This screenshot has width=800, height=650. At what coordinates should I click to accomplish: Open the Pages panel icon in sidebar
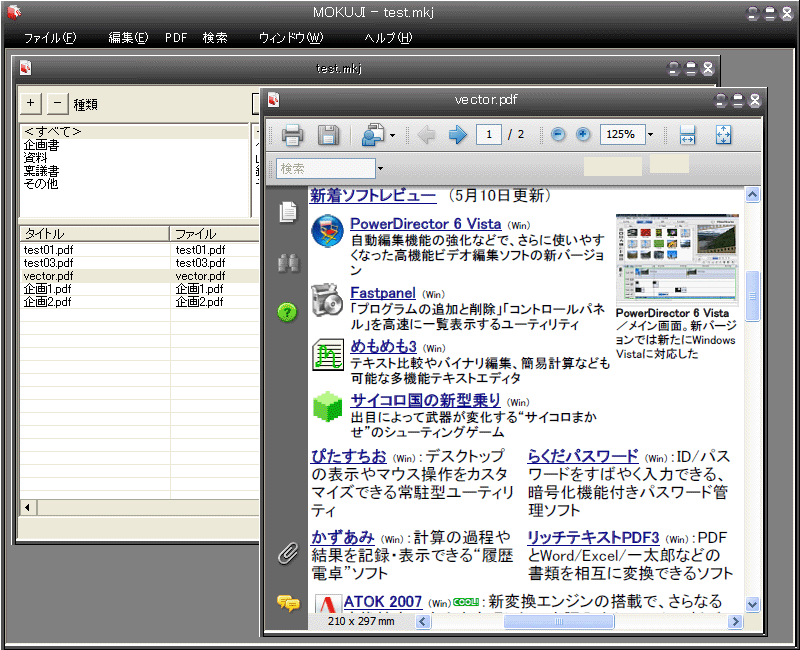[x=288, y=212]
